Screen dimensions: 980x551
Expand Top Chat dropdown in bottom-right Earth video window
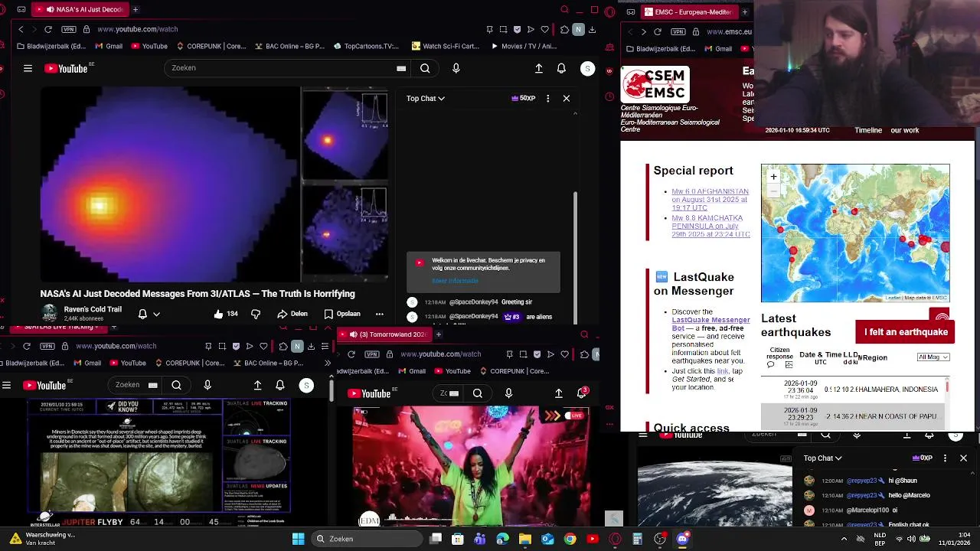point(822,458)
